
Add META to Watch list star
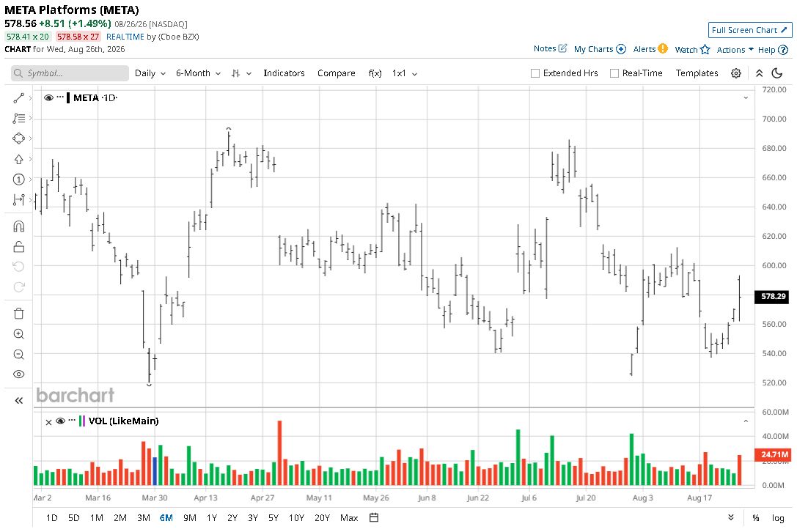(x=705, y=49)
